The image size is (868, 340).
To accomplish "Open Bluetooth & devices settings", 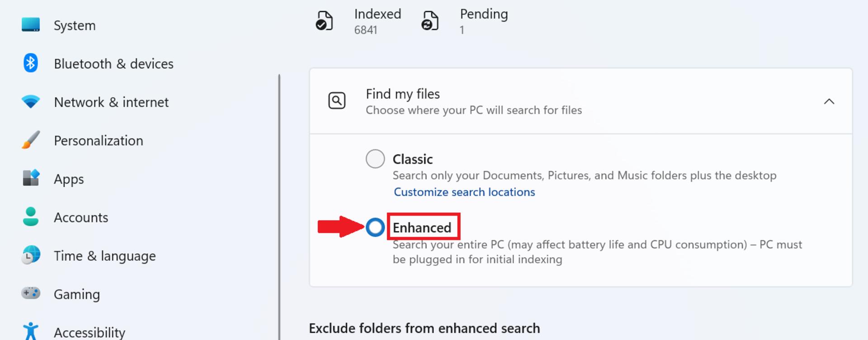I will click(113, 64).
